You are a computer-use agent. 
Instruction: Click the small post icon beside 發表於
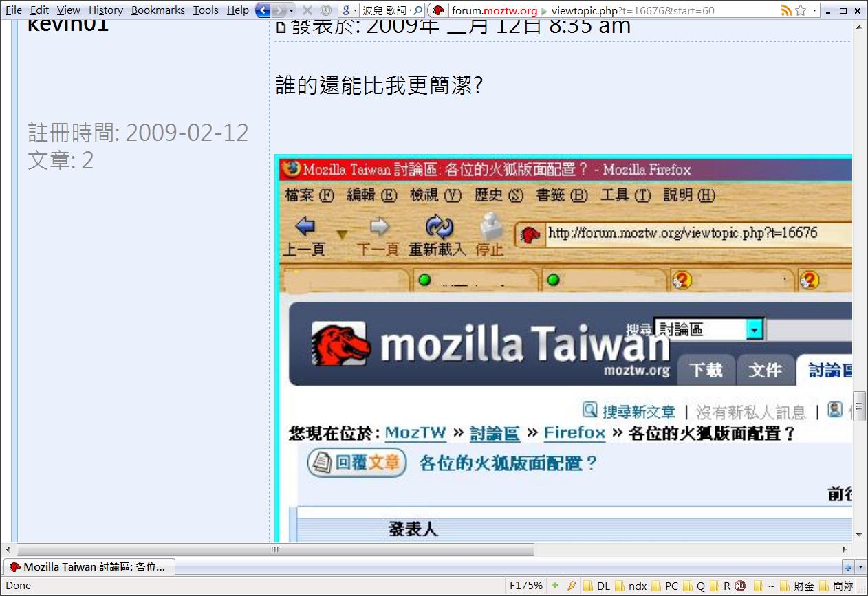coord(280,27)
